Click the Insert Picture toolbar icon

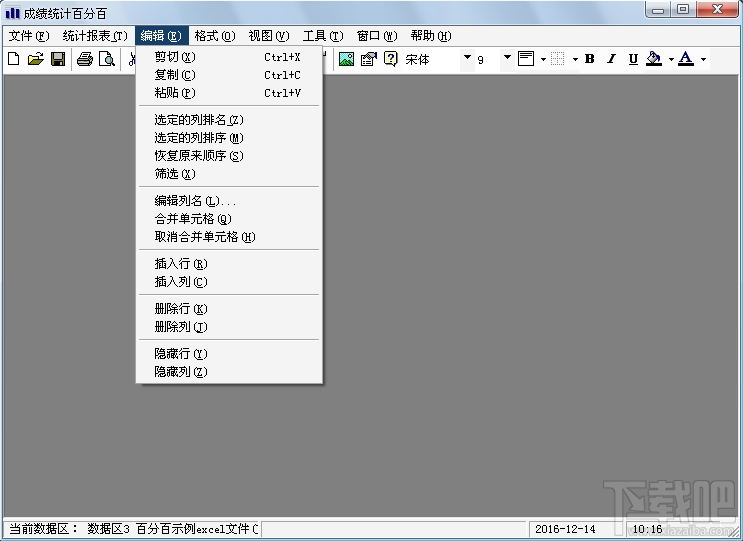[346, 59]
